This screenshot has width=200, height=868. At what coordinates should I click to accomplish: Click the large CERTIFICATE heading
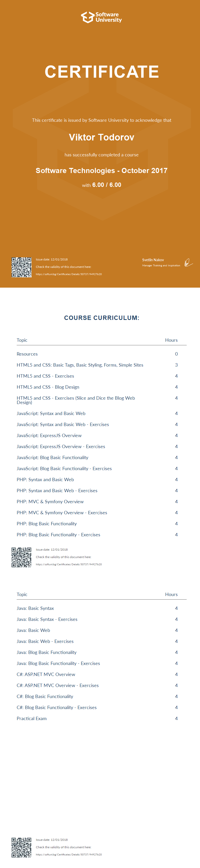coord(102,72)
